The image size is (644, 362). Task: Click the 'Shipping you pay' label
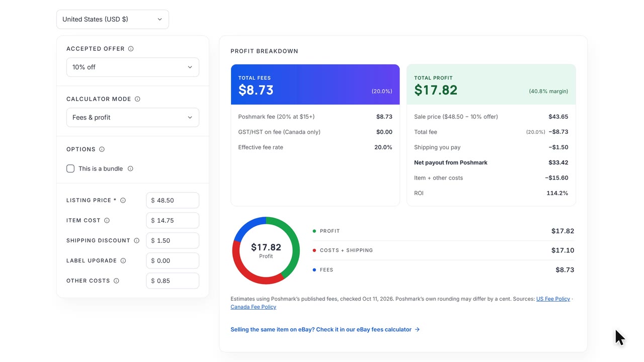[437, 147]
